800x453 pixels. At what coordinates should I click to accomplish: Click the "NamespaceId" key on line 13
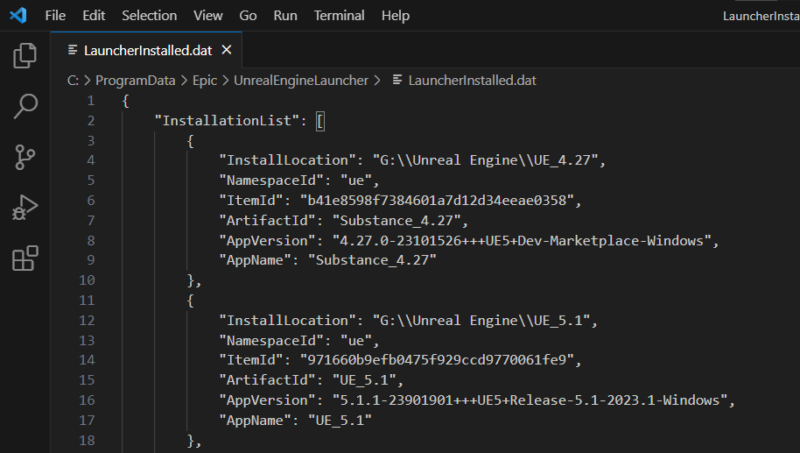click(x=271, y=341)
